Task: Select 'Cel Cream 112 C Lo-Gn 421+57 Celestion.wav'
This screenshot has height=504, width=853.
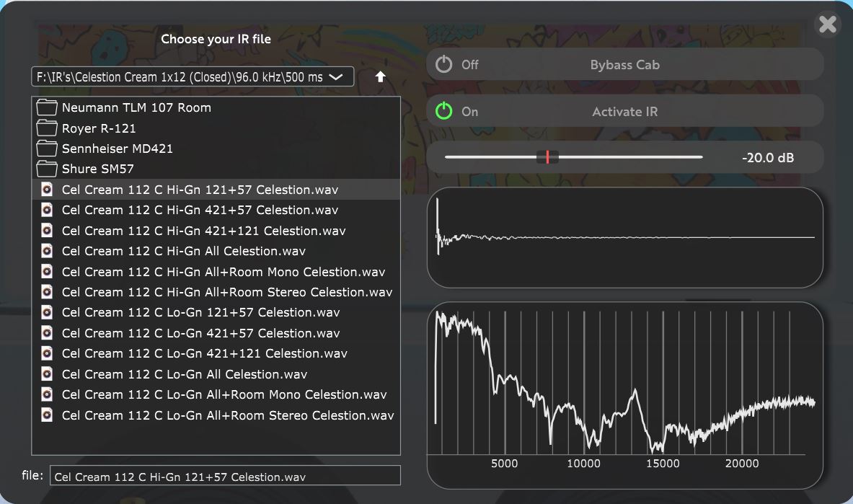Action: 216,332
